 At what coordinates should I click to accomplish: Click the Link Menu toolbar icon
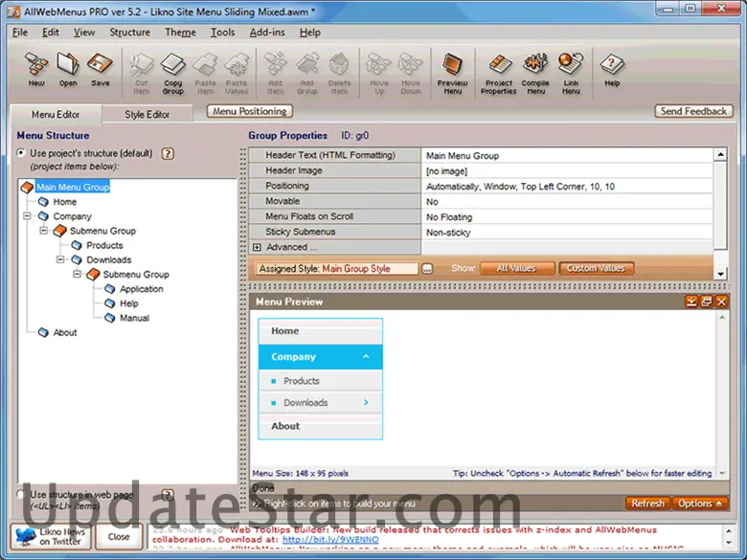click(571, 74)
